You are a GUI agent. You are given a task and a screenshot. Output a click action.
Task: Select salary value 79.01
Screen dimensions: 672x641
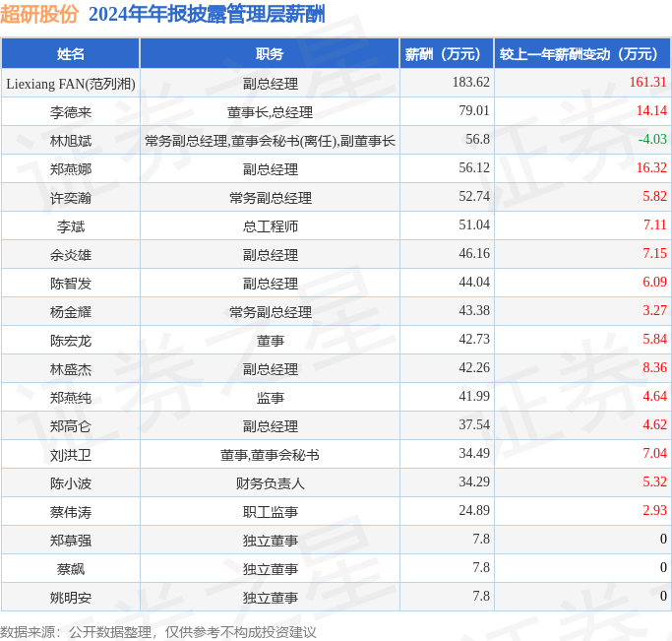474,110
